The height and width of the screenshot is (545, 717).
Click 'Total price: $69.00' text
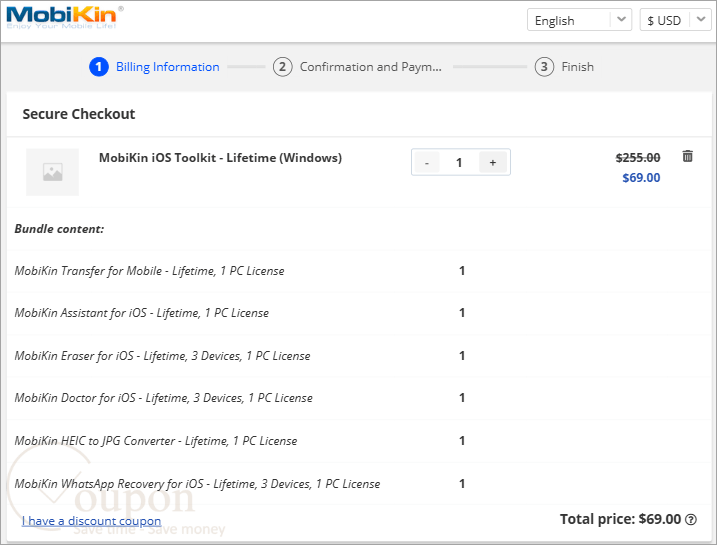[621, 519]
